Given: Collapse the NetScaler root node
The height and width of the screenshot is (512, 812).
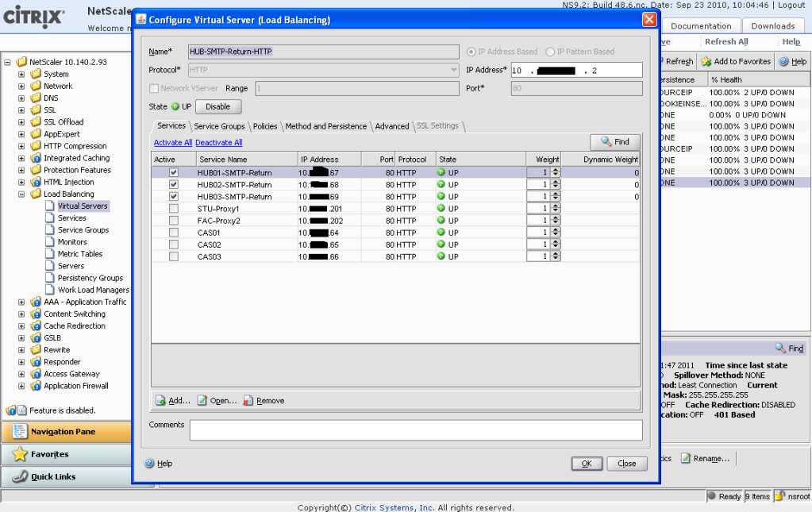Looking at the screenshot, I should 7,62.
